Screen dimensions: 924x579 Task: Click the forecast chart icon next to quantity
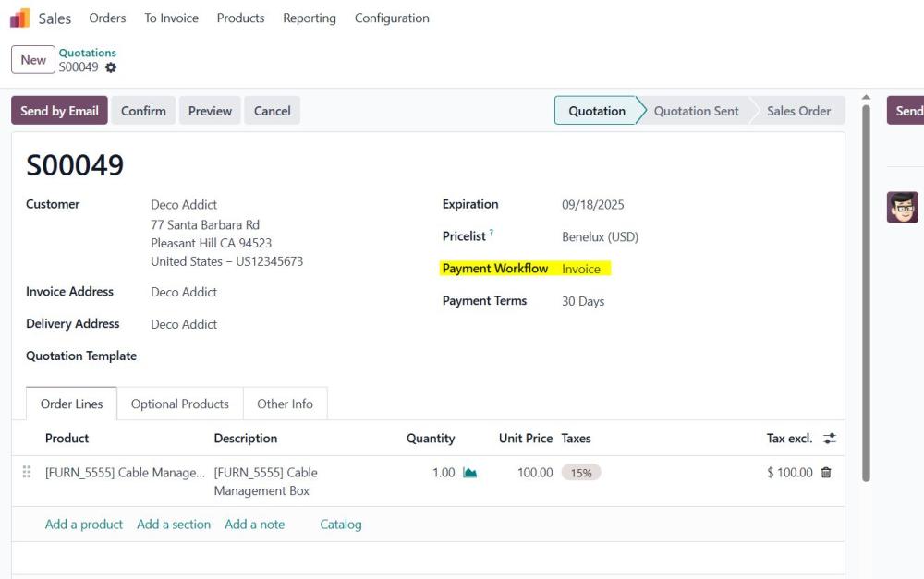click(469, 473)
